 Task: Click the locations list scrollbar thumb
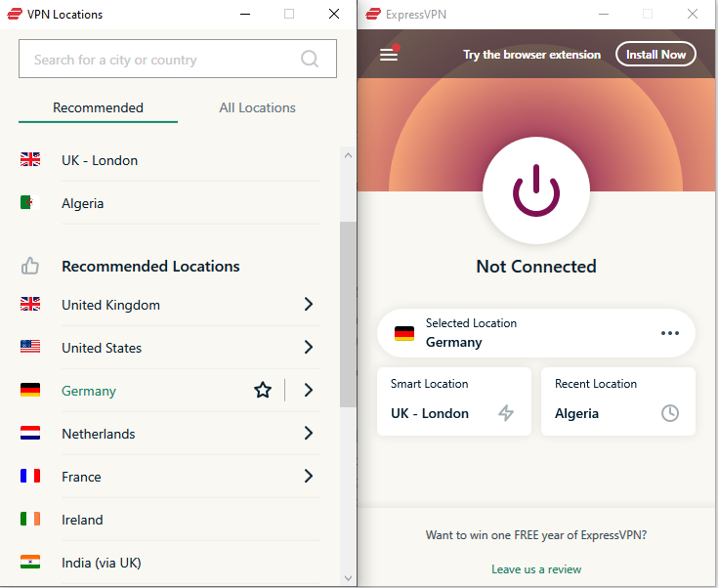pos(348,315)
